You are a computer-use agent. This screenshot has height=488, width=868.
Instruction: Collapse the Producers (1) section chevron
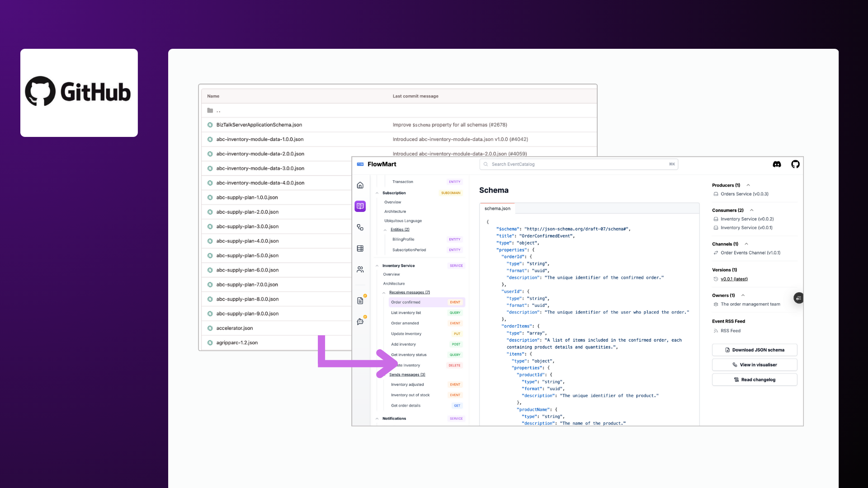pyautogui.click(x=748, y=185)
